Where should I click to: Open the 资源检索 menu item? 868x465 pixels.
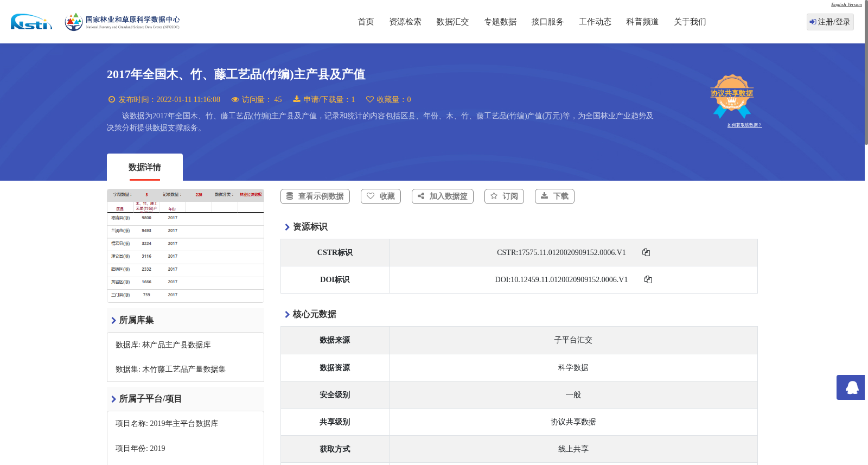point(405,22)
